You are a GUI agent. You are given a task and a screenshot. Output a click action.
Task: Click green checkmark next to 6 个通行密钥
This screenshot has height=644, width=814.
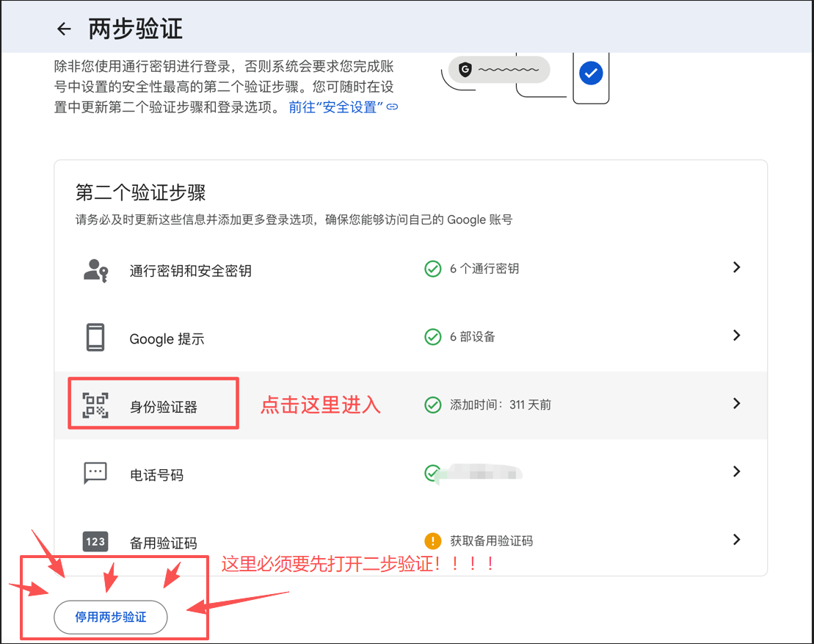coord(433,269)
